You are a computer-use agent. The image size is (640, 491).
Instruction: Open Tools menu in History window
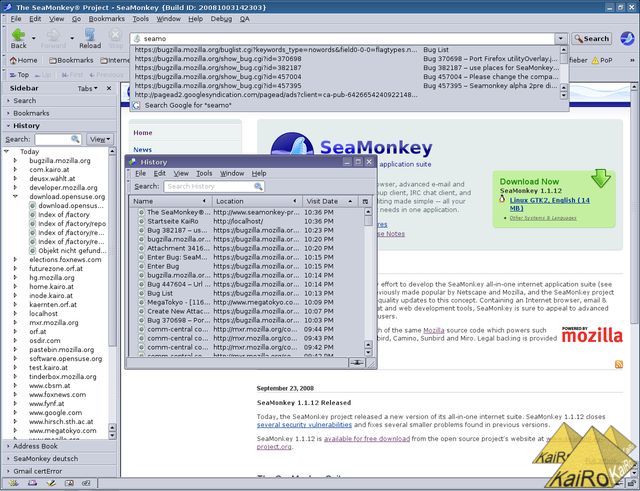click(204, 173)
